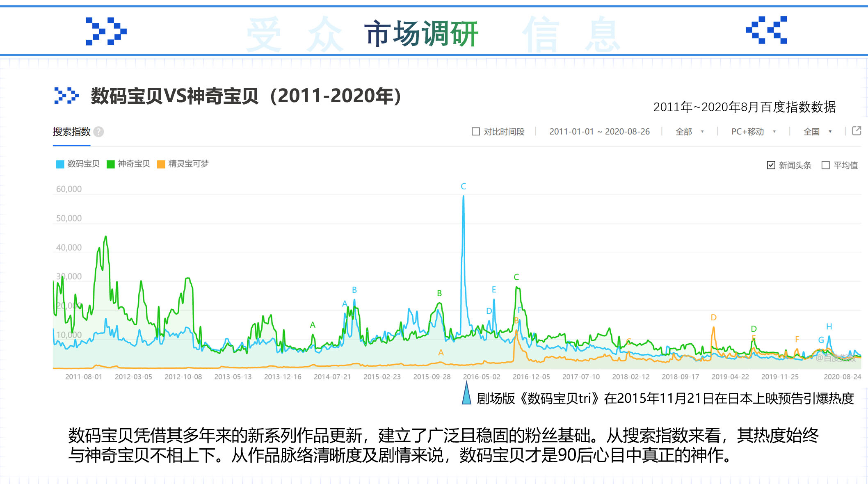Enable the 对比时间段 checkbox
The height and width of the screenshot is (484, 868).
[x=476, y=132]
